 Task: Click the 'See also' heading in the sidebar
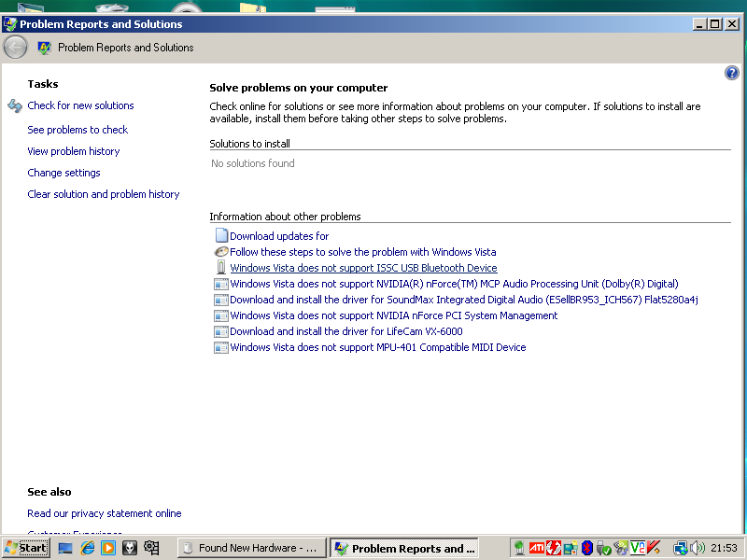tap(49, 492)
